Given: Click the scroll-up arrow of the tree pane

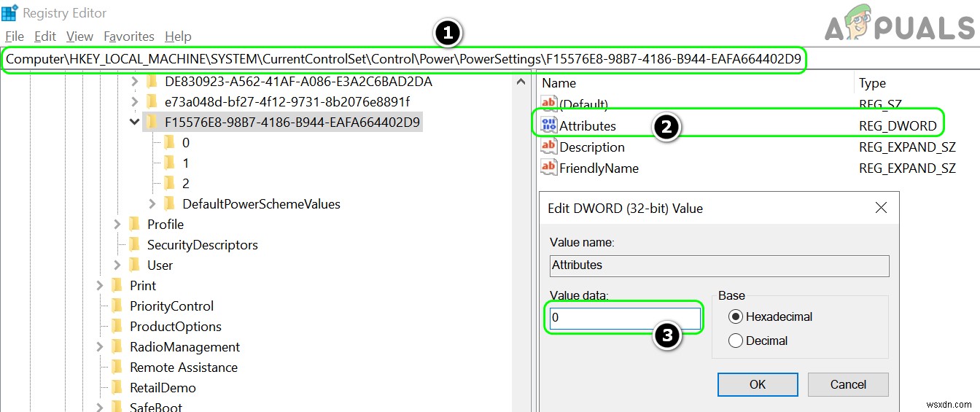Looking at the screenshot, I should (521, 82).
